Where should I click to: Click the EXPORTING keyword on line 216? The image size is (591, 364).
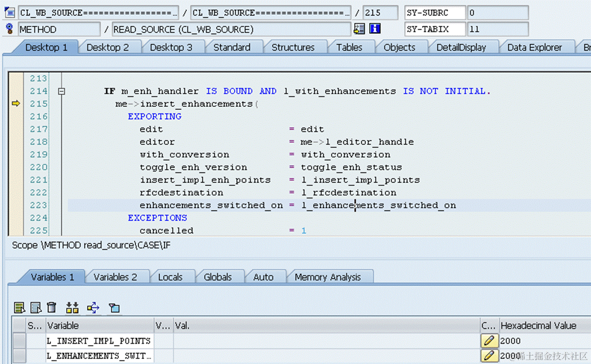(155, 116)
